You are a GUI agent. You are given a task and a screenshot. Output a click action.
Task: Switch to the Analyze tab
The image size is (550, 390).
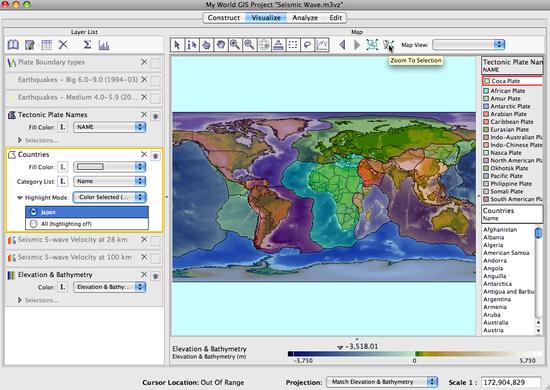click(305, 18)
